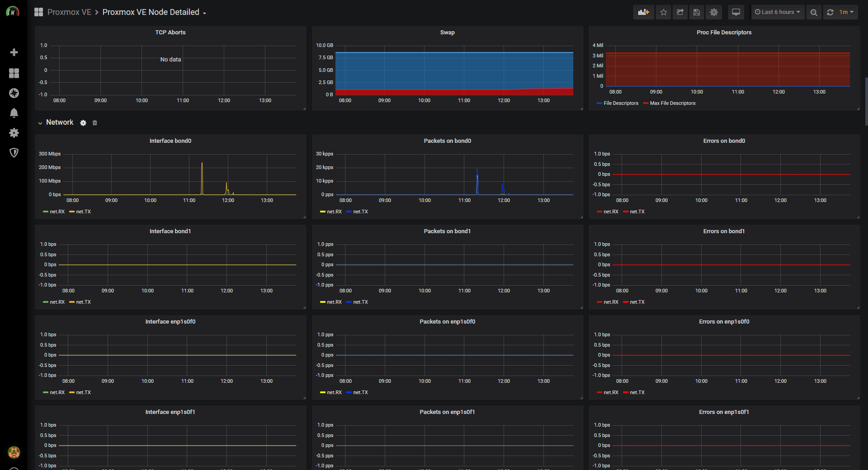This screenshot has width=868, height=470.
Task: Go to the Proxmox VE folder link
Action: (69, 12)
